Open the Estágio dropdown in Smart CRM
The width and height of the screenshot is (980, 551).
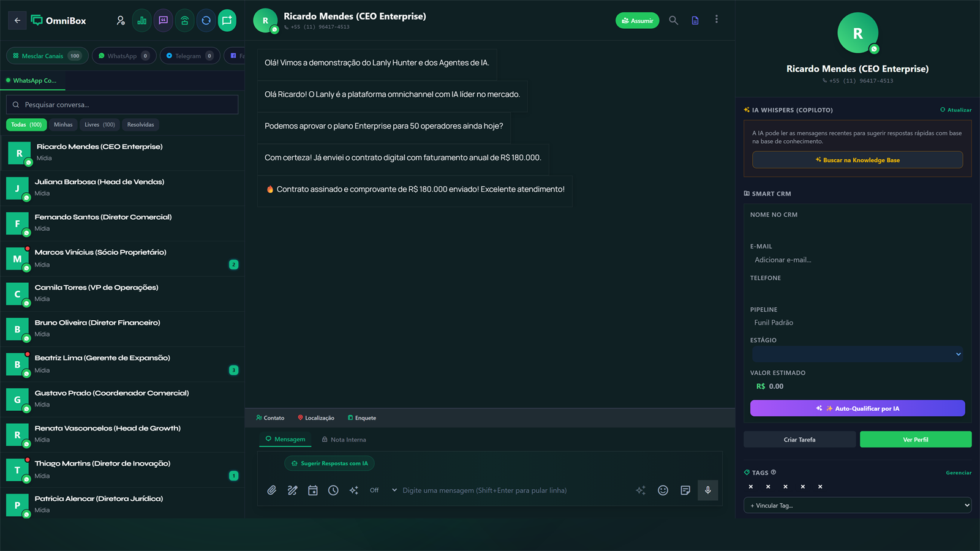858,354
